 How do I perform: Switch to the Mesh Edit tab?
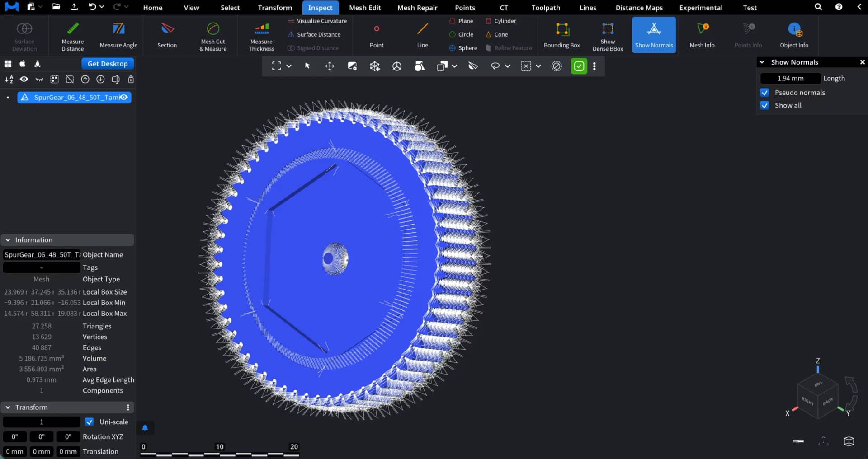(x=365, y=8)
